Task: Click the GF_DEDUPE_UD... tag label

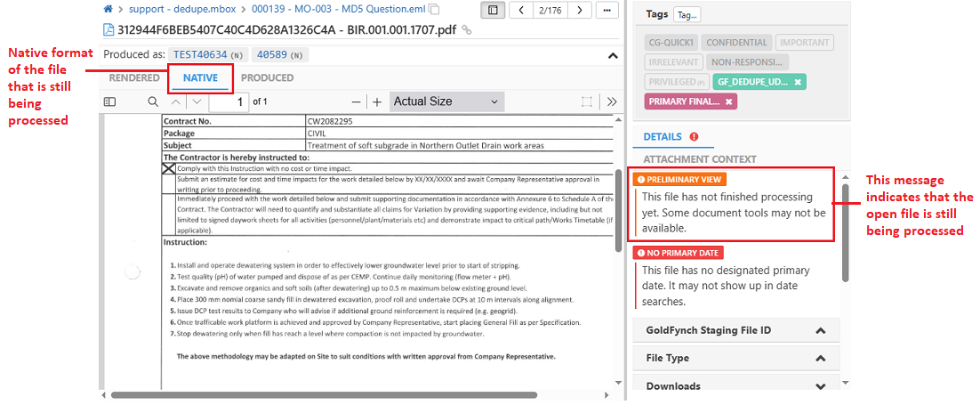Action: (x=751, y=81)
